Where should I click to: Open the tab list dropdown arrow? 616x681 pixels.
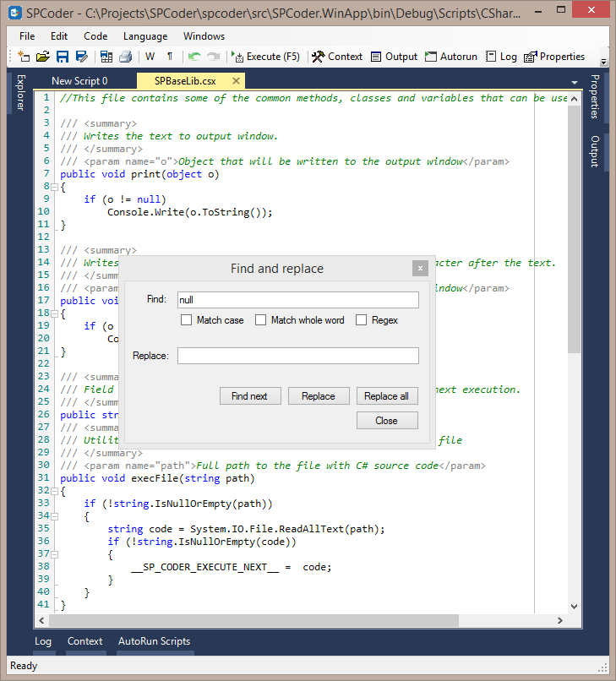pos(575,82)
